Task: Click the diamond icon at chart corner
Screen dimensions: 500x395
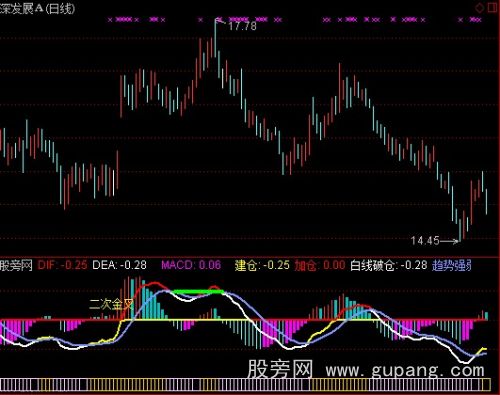Action: coord(479,8)
